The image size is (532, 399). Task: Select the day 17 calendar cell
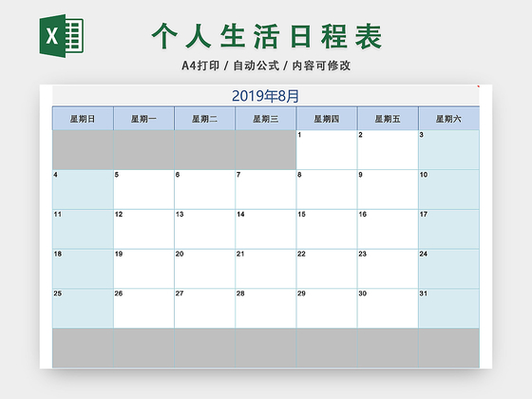(448, 229)
